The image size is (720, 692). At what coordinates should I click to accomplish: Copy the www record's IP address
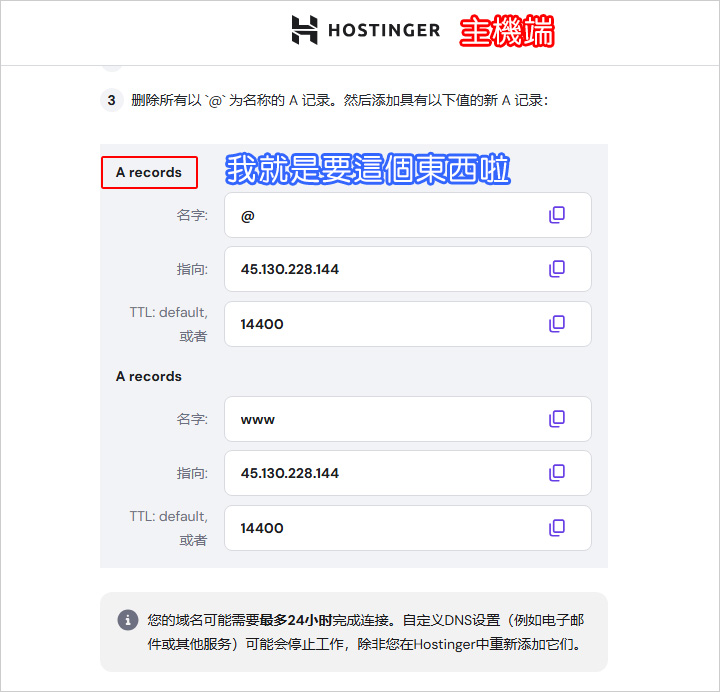point(557,473)
